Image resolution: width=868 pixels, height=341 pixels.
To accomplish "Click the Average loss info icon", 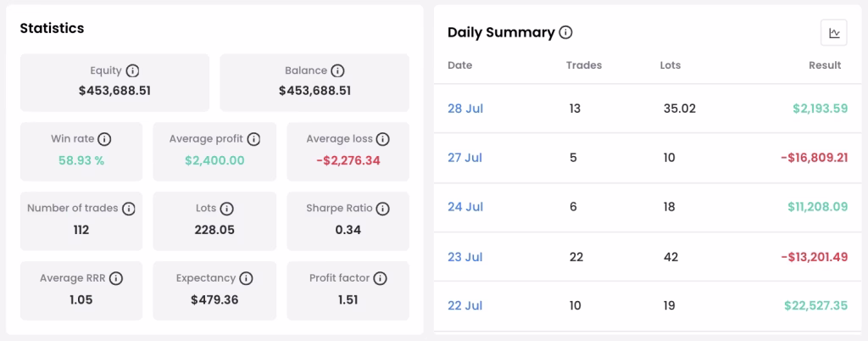I will click(x=383, y=139).
